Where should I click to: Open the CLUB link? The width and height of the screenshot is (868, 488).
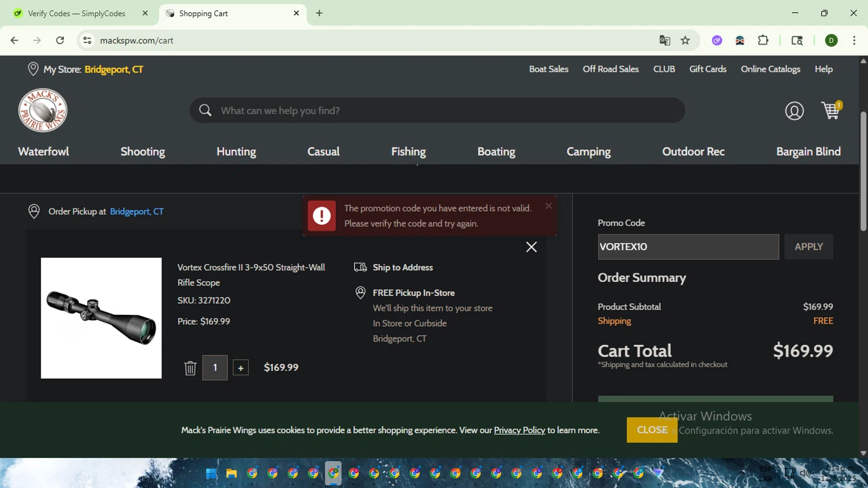pos(664,69)
